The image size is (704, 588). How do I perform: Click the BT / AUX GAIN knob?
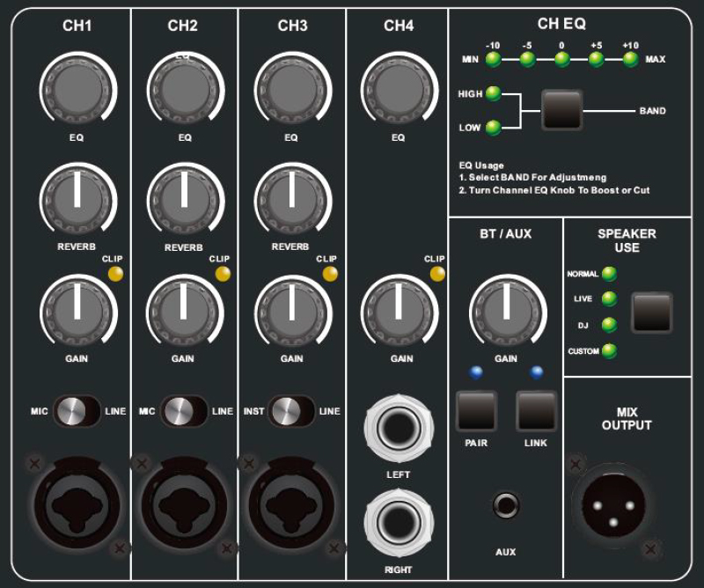[x=508, y=312]
